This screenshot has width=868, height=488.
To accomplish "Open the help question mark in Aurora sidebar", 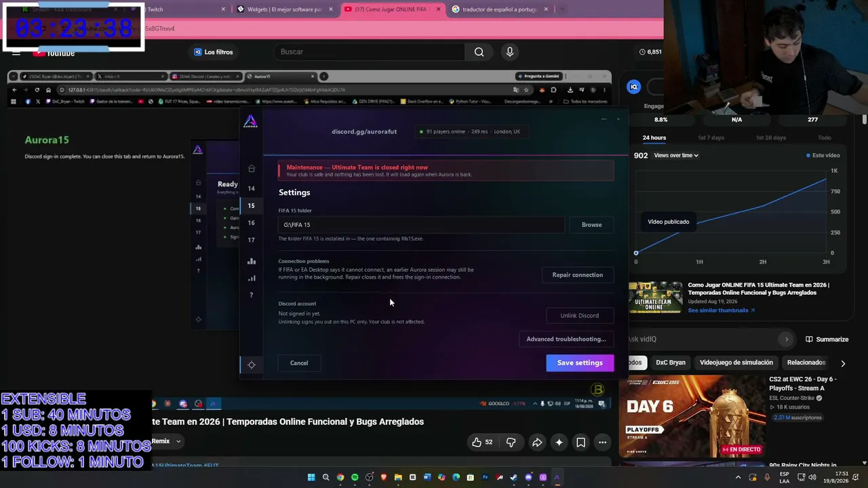I will click(251, 295).
